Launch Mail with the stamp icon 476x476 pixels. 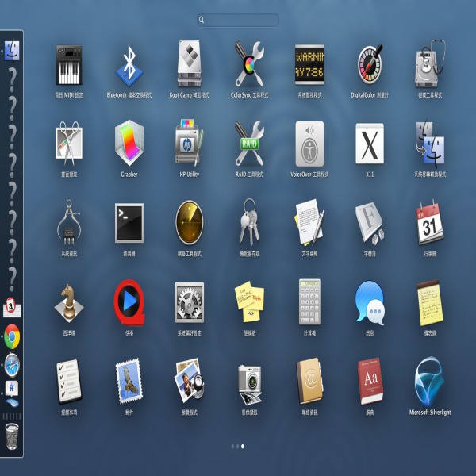pyautogui.click(x=129, y=381)
